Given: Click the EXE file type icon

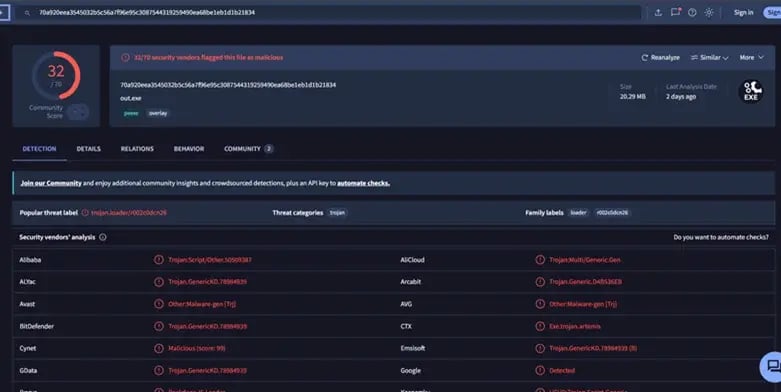Looking at the screenshot, I should click(751, 92).
